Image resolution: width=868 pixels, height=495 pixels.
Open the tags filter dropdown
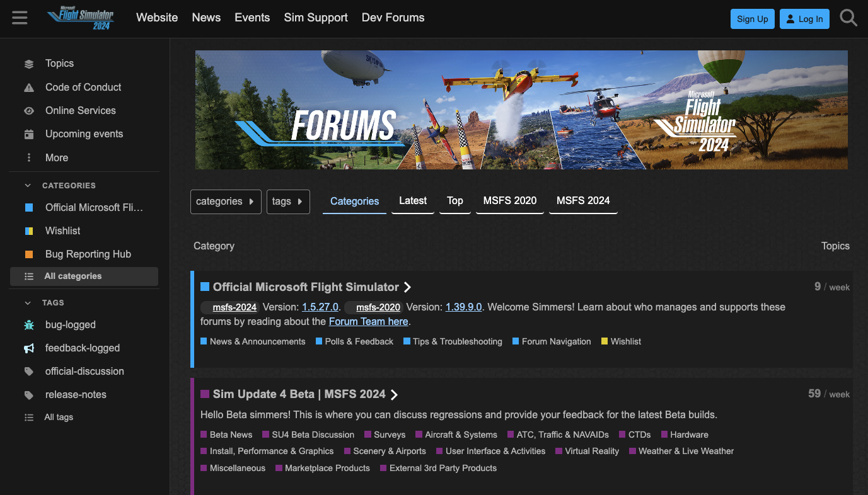point(288,202)
